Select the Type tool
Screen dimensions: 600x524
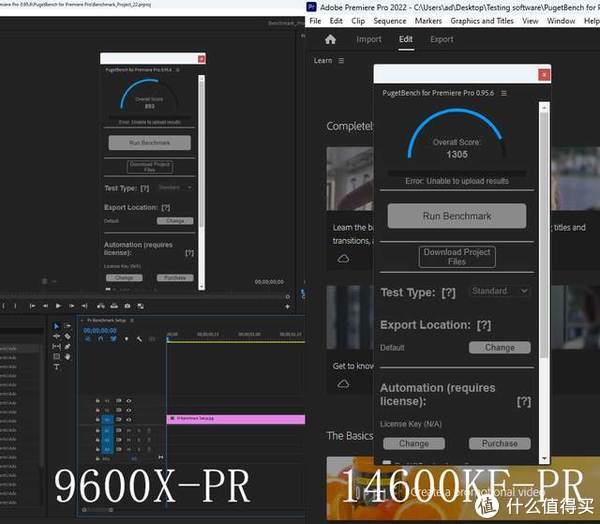click(56, 367)
